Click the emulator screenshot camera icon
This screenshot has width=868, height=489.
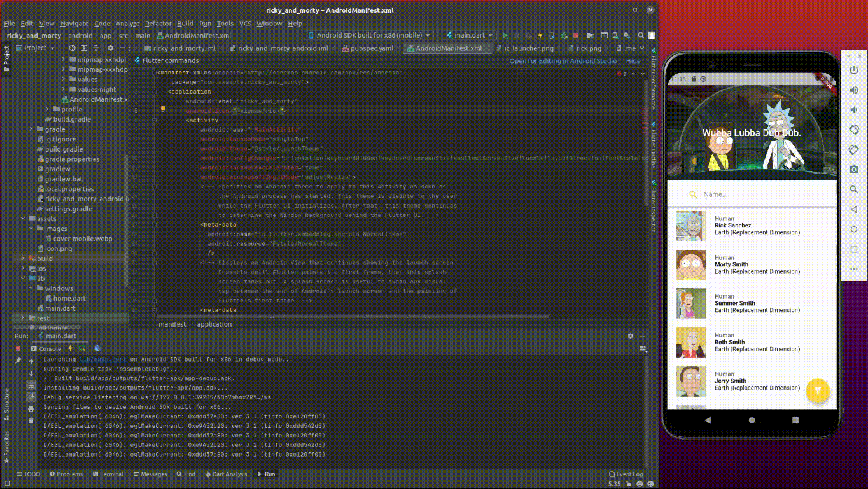tap(854, 169)
